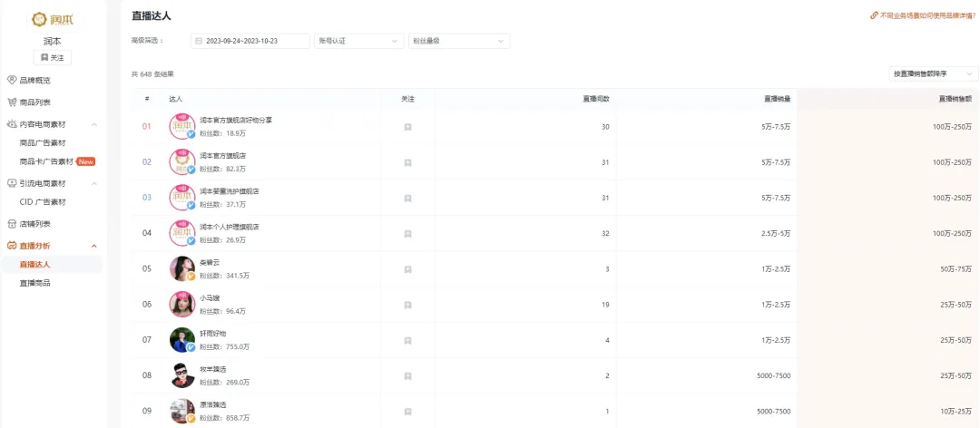
Task: Open streamer name 润本婴童洗护旗舰店
Action: coord(230,191)
